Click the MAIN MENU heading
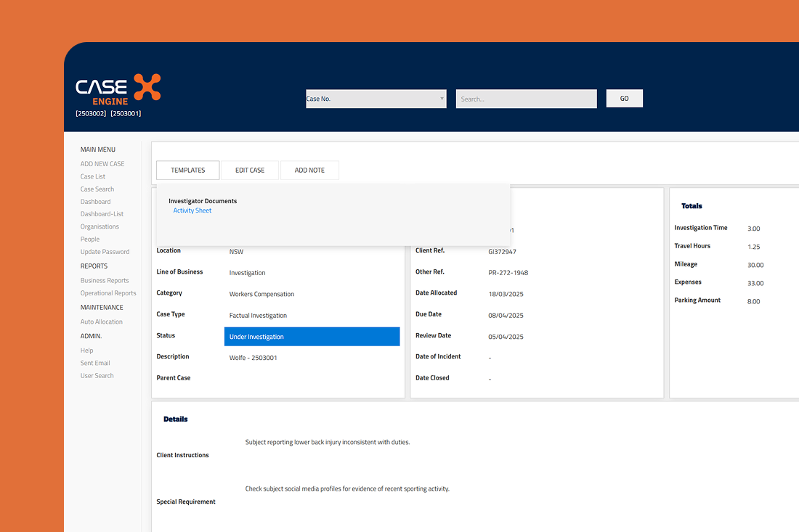 [x=98, y=150]
